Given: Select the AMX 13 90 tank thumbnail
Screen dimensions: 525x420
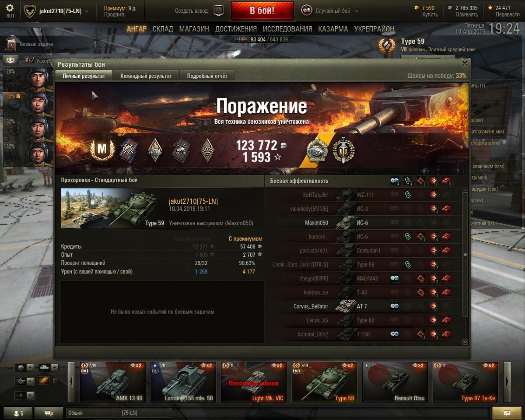Looking at the screenshot, I should pyautogui.click(x=113, y=382).
